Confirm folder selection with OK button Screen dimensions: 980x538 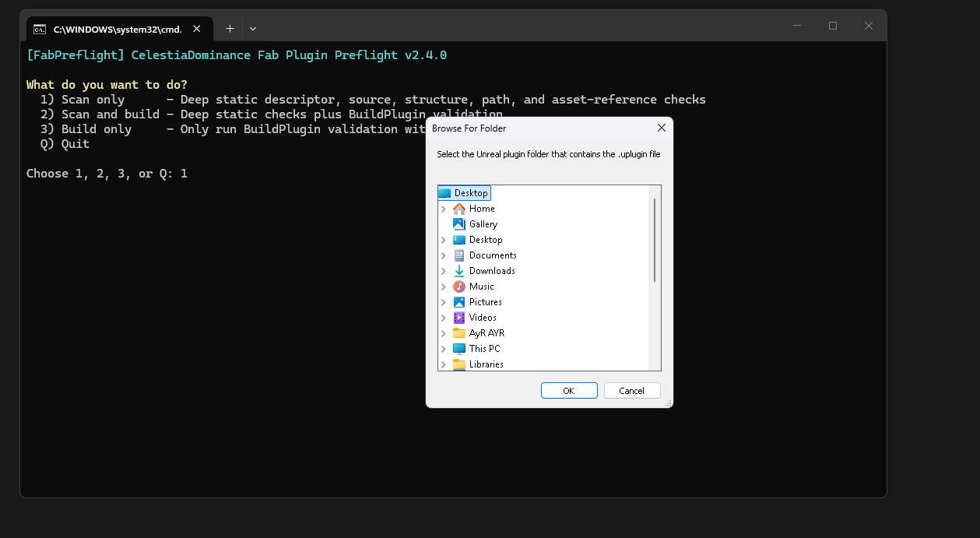(569, 391)
